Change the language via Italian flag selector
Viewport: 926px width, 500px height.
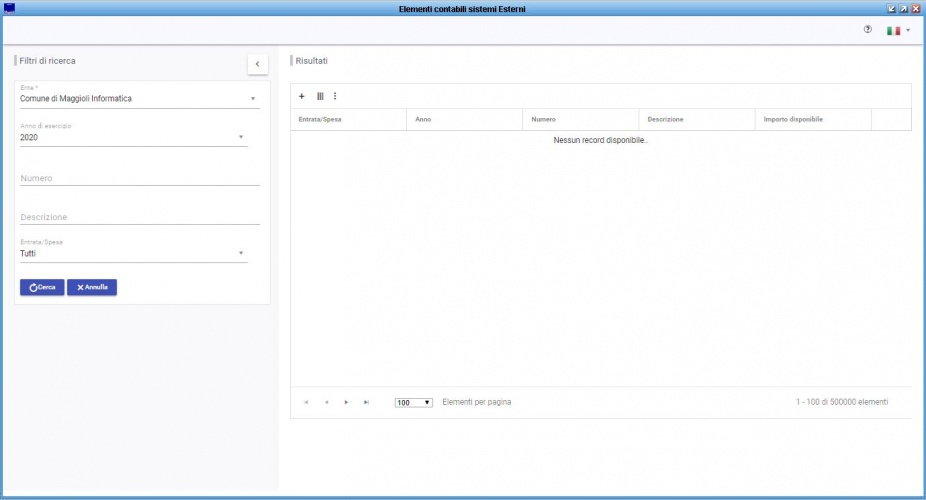[897, 31]
